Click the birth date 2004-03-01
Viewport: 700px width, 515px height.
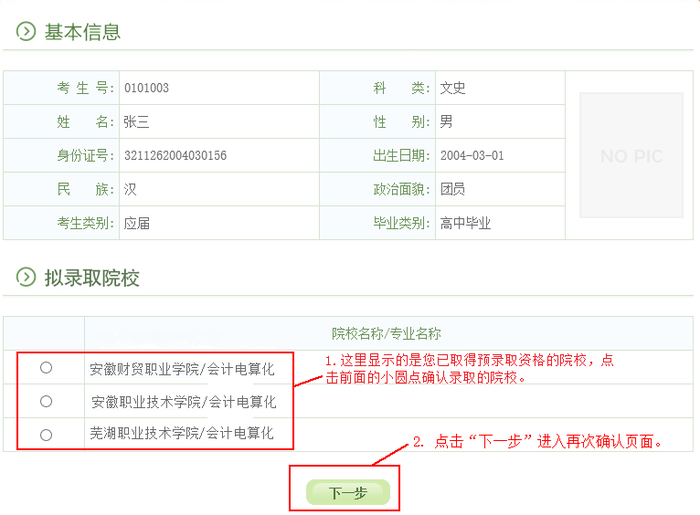(x=472, y=155)
